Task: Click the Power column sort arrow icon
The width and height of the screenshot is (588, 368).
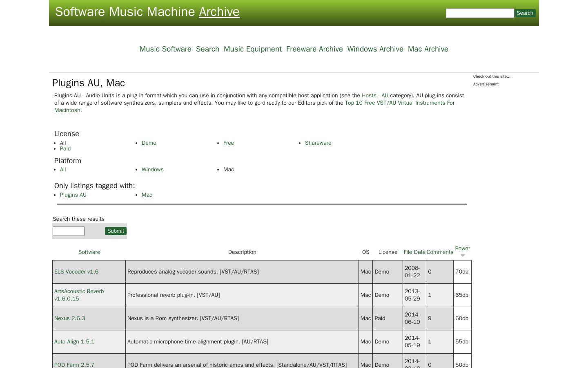Action: [x=463, y=256]
